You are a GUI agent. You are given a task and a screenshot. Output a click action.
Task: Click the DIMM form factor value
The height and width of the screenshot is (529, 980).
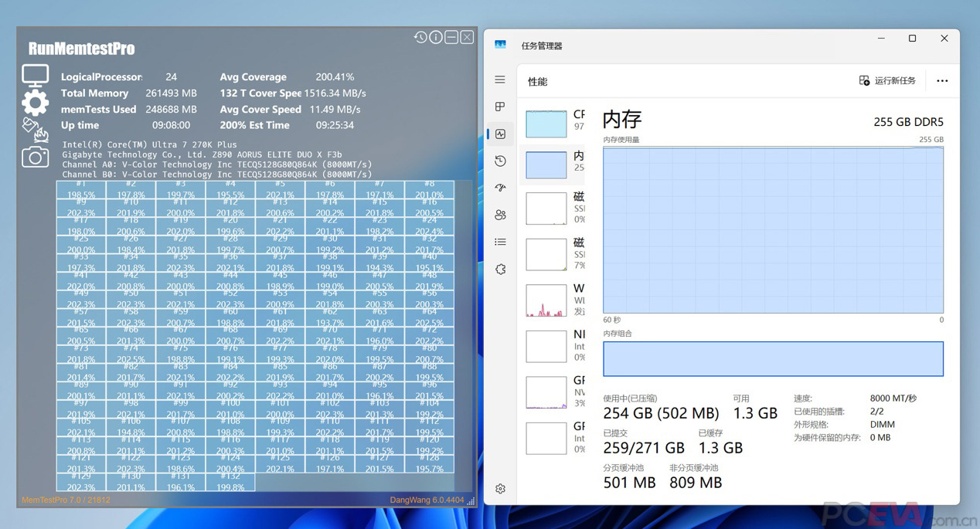(x=882, y=424)
